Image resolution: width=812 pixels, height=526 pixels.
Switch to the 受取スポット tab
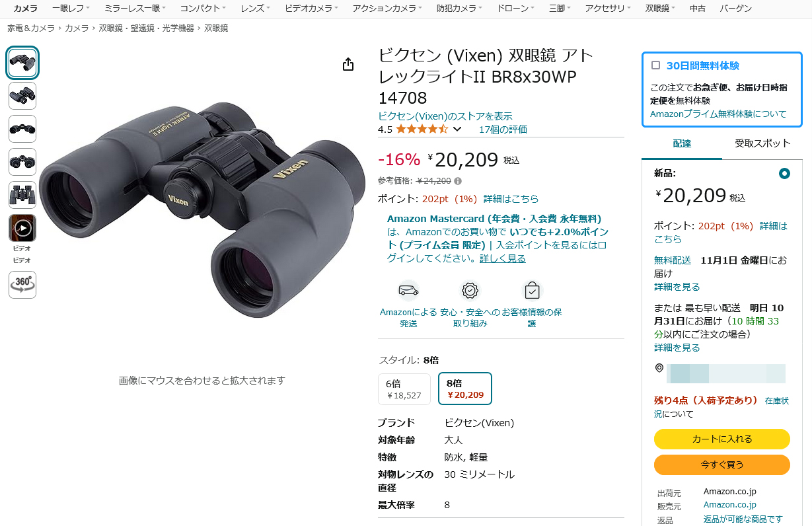tap(762, 143)
